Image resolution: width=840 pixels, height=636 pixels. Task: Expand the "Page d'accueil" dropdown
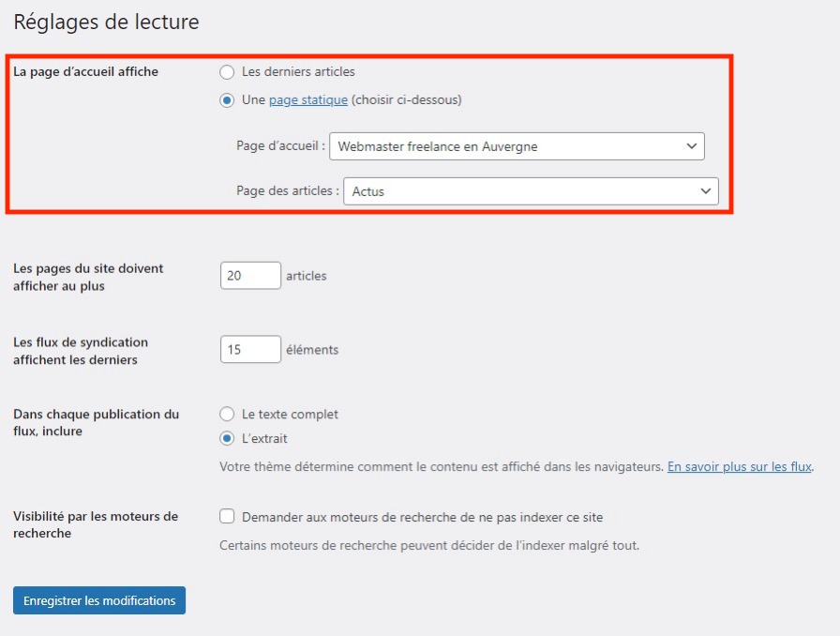click(517, 146)
